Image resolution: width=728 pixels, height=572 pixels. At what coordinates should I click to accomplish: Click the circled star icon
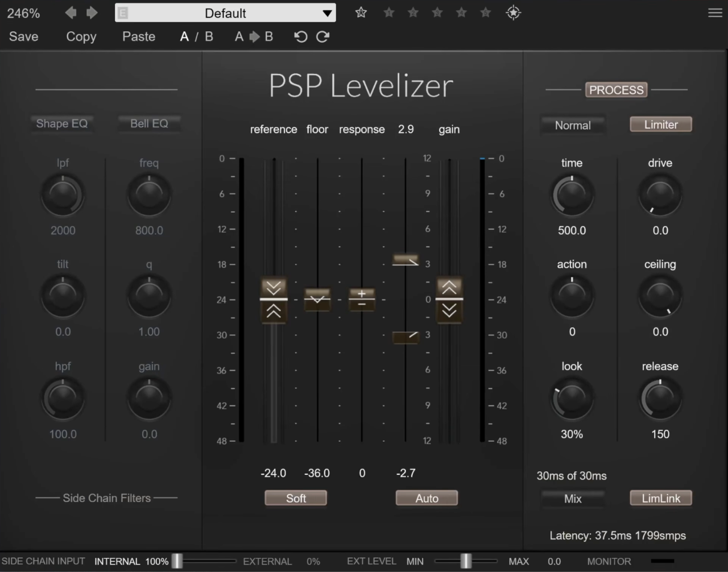coord(513,13)
